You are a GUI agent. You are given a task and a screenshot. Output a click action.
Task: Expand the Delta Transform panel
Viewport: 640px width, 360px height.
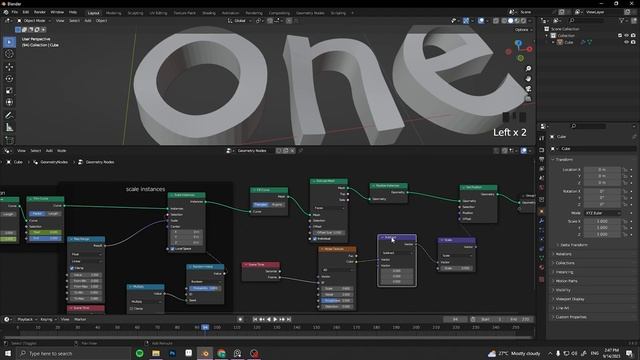point(573,245)
